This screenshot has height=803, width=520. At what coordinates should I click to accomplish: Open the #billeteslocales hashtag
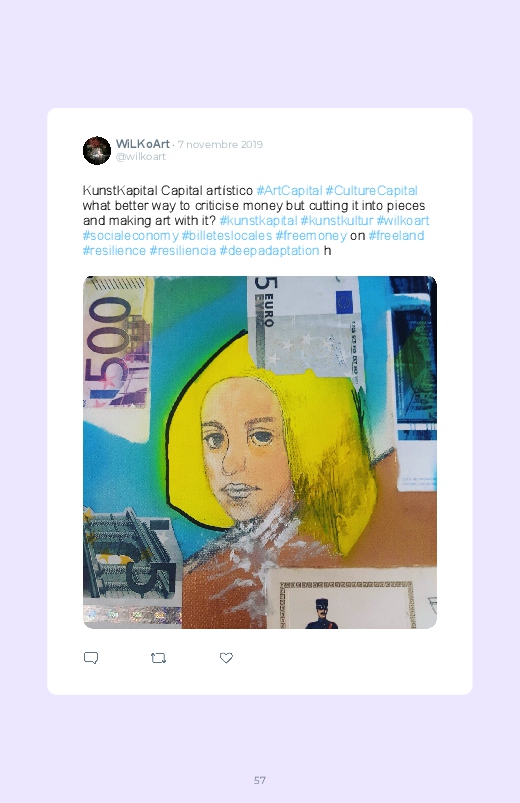pyautogui.click(x=226, y=236)
